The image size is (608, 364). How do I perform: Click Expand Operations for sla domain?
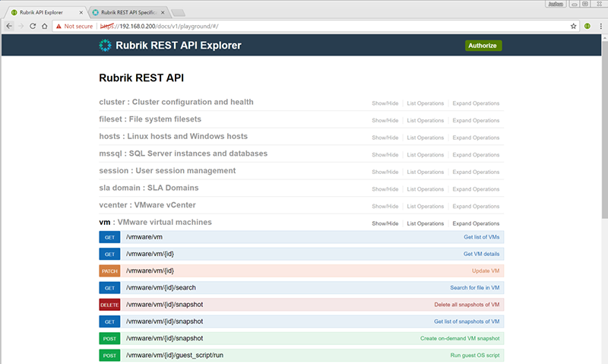coord(476,189)
